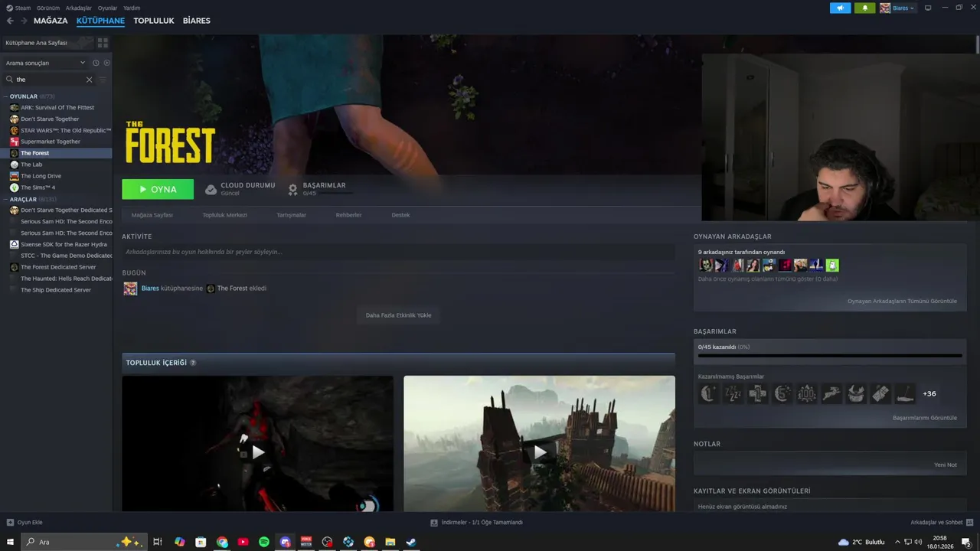Image resolution: width=980 pixels, height=551 pixels.
Task: Open Mağaza Sayfası link
Action: pos(152,215)
